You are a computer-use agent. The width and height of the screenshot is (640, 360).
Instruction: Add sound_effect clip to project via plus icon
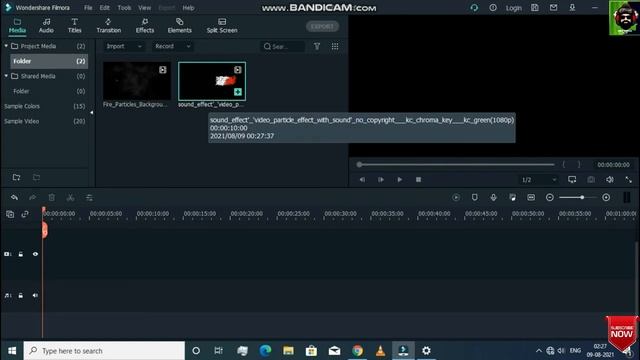click(238, 92)
